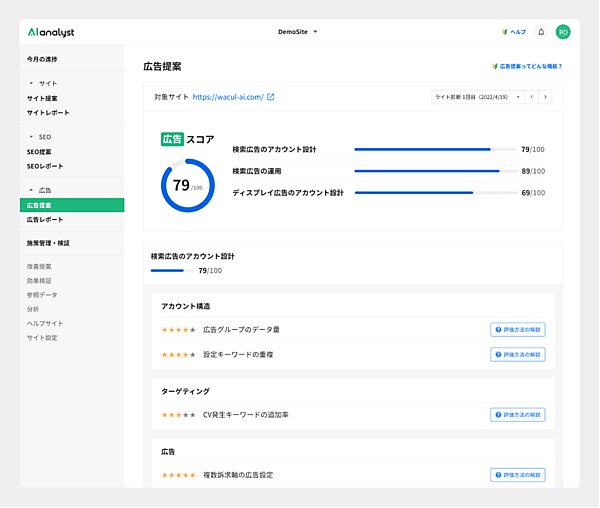Click 評価方法の解説 for CV発生キーワードの追加率
Image resolution: width=600 pixels, height=508 pixels.
[x=518, y=414]
